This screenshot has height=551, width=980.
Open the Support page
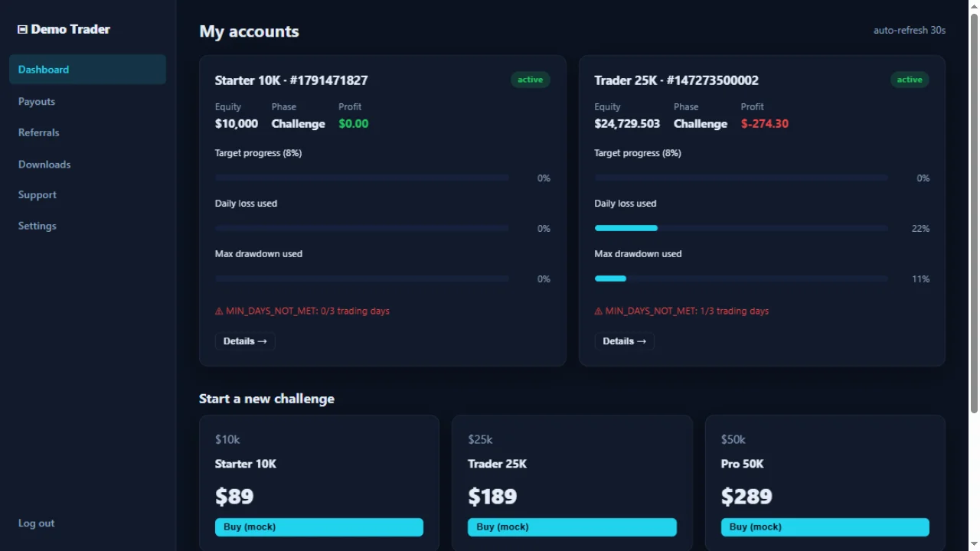(x=38, y=195)
